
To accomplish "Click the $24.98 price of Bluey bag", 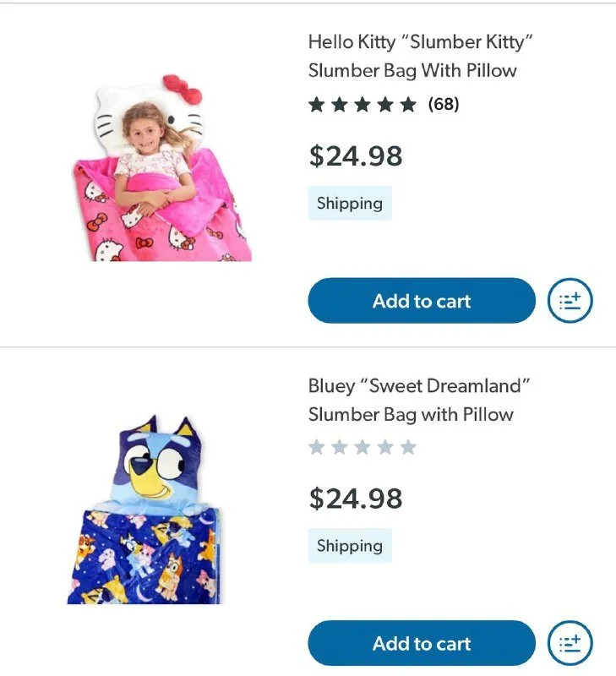I will tap(356, 499).
